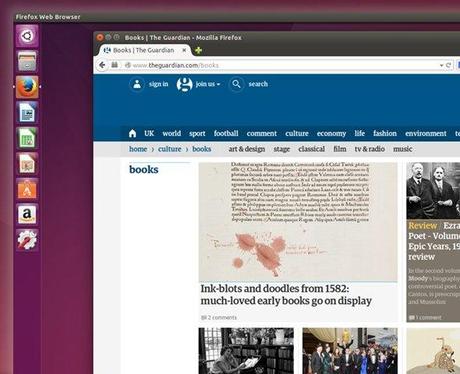Click the sign in profile icon

pyautogui.click(x=137, y=84)
